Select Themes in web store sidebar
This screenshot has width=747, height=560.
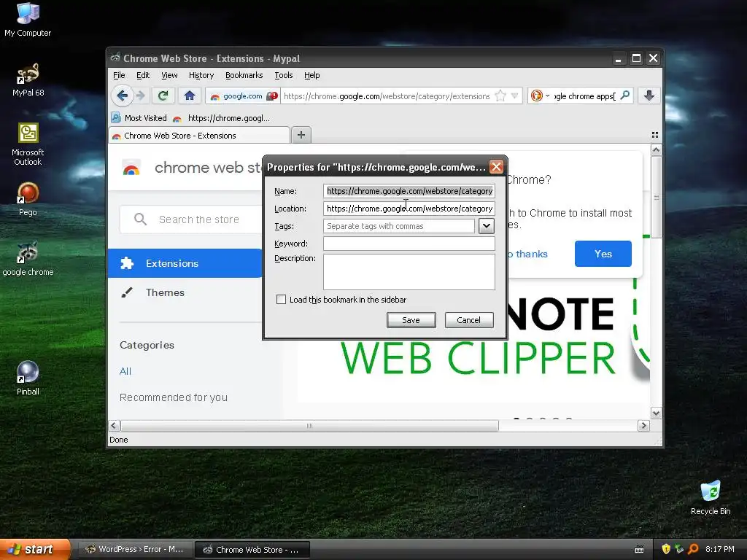[165, 292]
